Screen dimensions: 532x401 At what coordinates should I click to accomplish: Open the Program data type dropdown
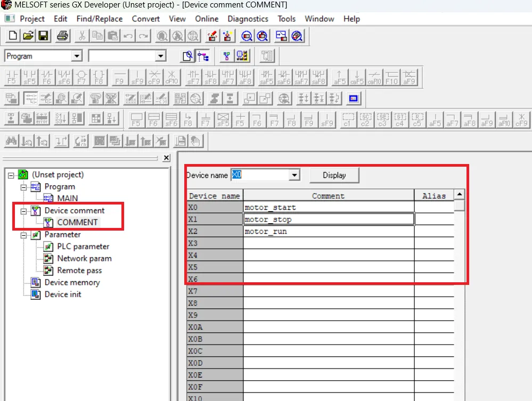pos(78,55)
